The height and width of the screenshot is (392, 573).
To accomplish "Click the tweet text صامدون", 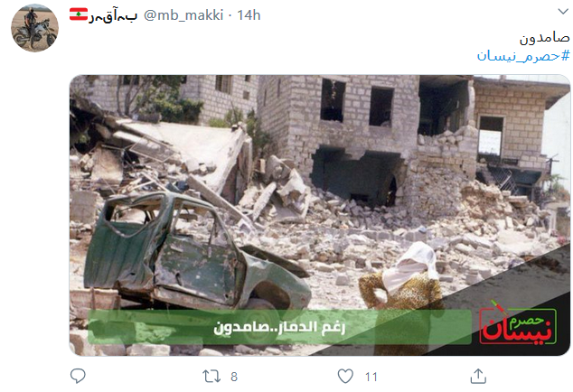I will pyautogui.click(x=544, y=38).
